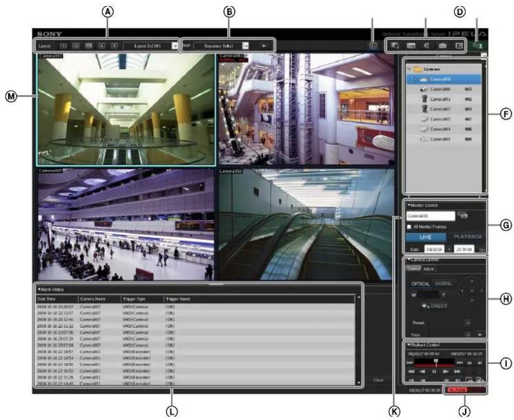Select the first camera row numbered 015
Image resolution: width=514 pixels, height=420 pixels.
click(444, 89)
